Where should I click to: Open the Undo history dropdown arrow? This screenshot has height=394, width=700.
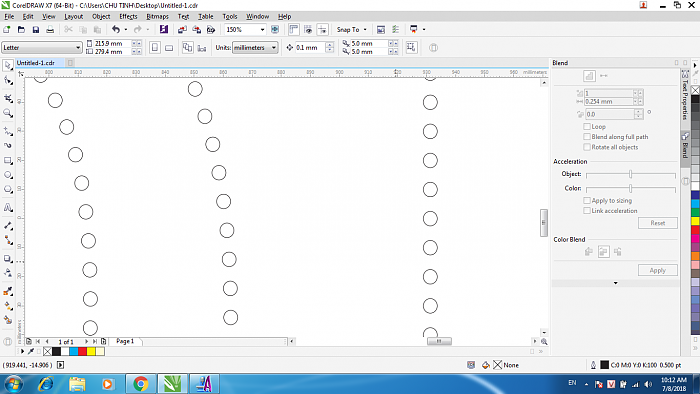126,29
